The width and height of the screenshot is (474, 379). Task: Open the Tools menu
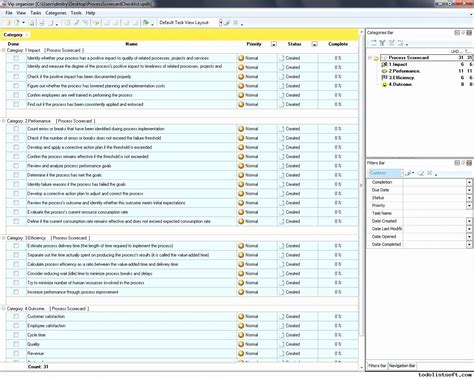pyautogui.click(x=76, y=13)
